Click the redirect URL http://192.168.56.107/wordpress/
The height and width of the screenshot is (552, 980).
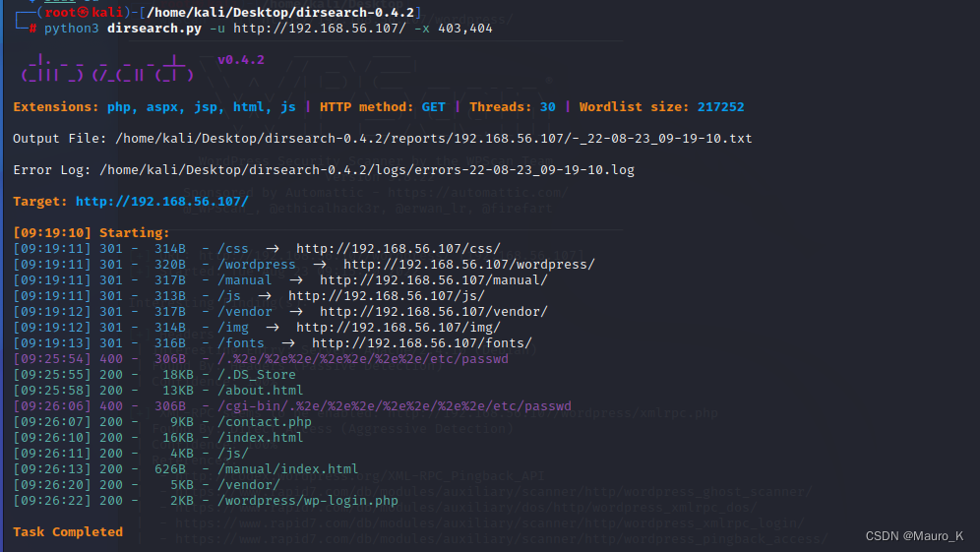click(x=468, y=265)
